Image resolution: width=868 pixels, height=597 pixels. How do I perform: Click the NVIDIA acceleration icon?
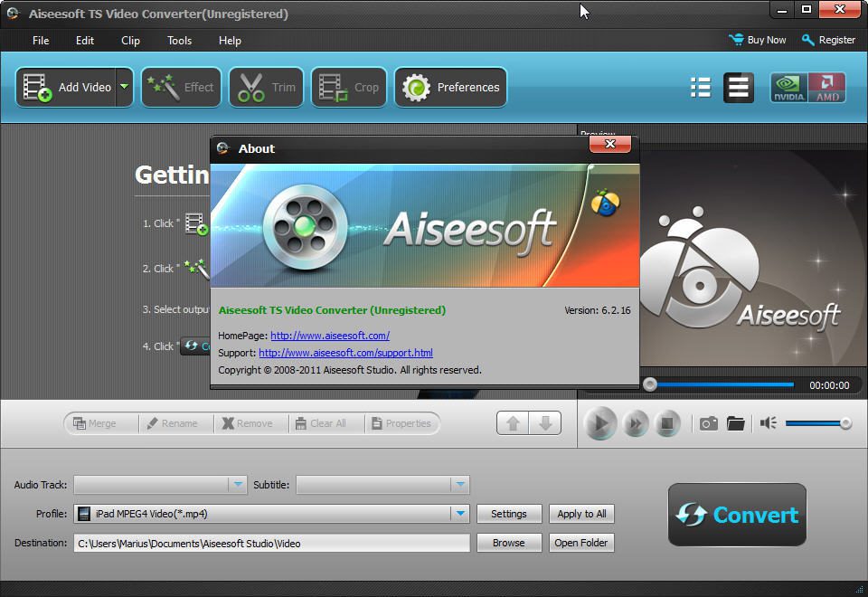(x=788, y=87)
